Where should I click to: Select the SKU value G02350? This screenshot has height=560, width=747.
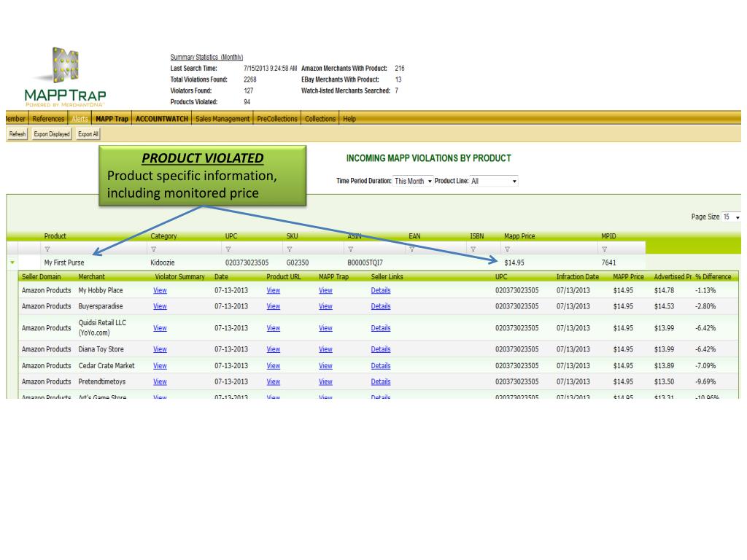click(x=298, y=262)
